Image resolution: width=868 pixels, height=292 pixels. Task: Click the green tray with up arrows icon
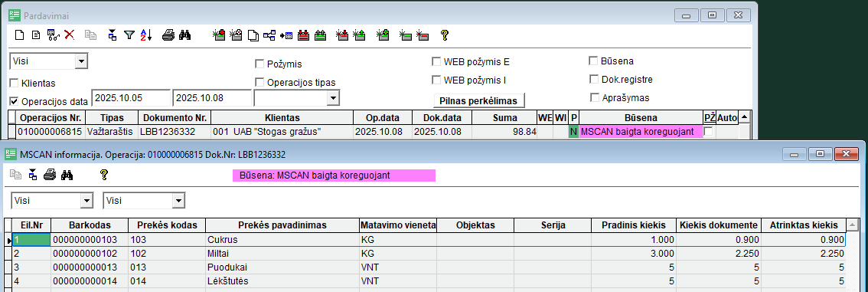(320, 35)
